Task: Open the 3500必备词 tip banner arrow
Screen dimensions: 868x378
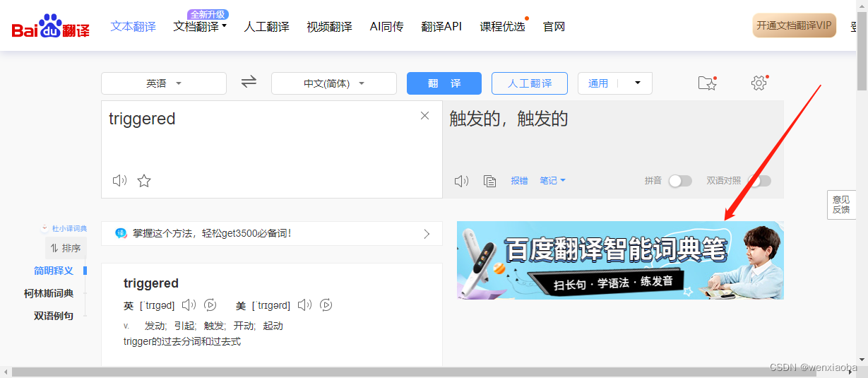Action: [427, 234]
